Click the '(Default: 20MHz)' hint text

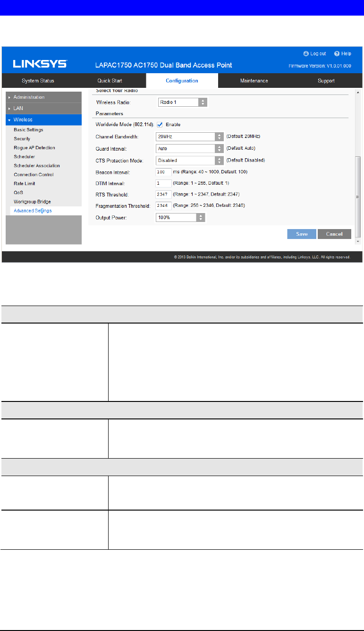[244, 136]
